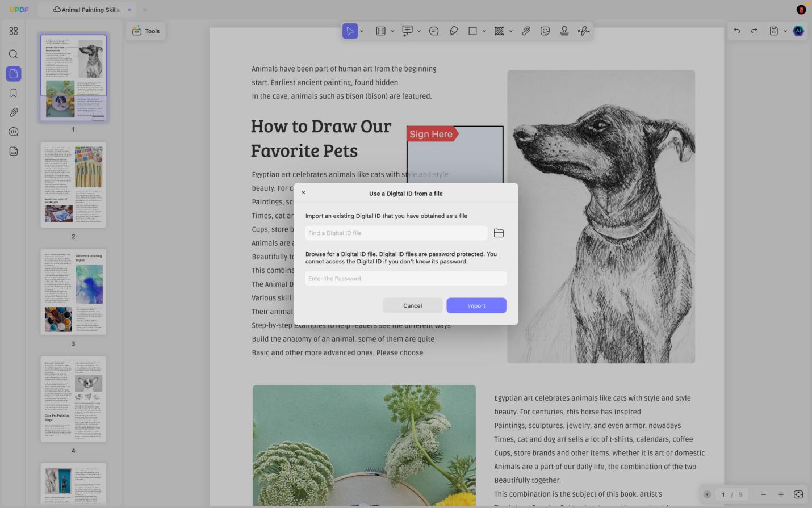Click the current page number field
812x508 pixels.
pos(723,494)
